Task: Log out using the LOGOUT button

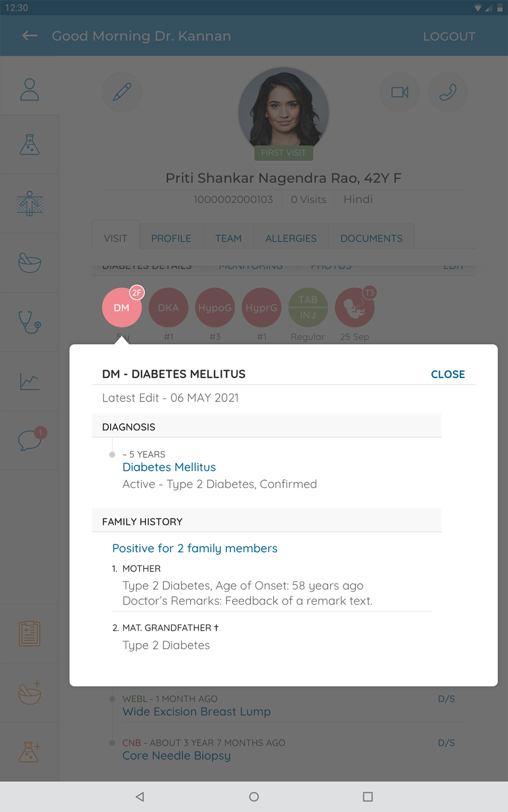Action: click(x=449, y=37)
